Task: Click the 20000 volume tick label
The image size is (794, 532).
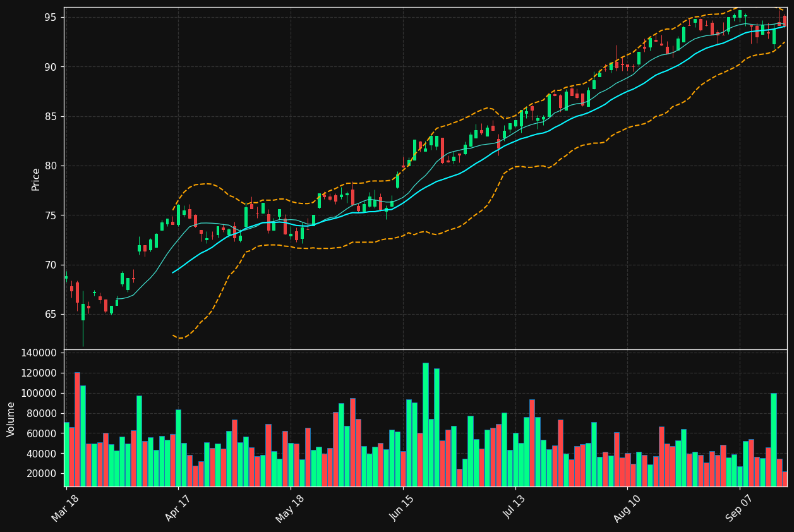Action: tap(42, 474)
